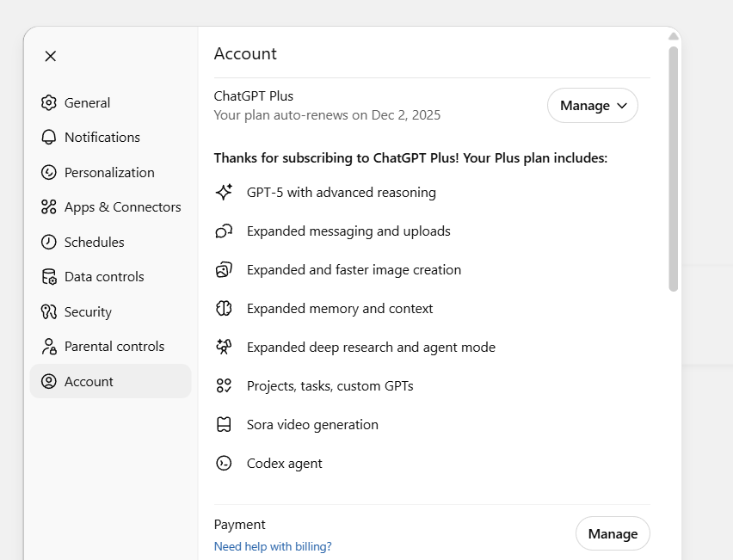Click the GPT-5 sparkle icon

coord(224,193)
